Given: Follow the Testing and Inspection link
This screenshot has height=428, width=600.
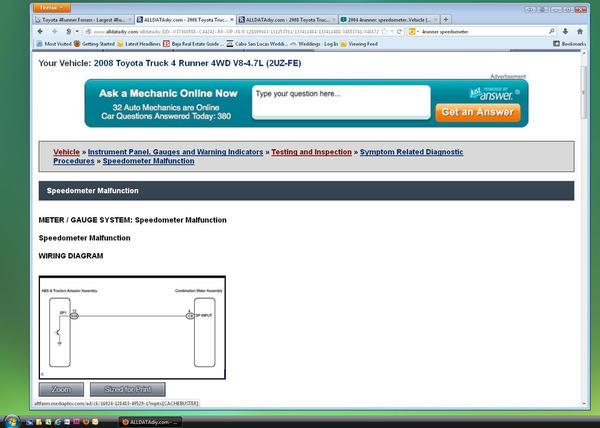Looking at the screenshot, I should click(311, 152).
